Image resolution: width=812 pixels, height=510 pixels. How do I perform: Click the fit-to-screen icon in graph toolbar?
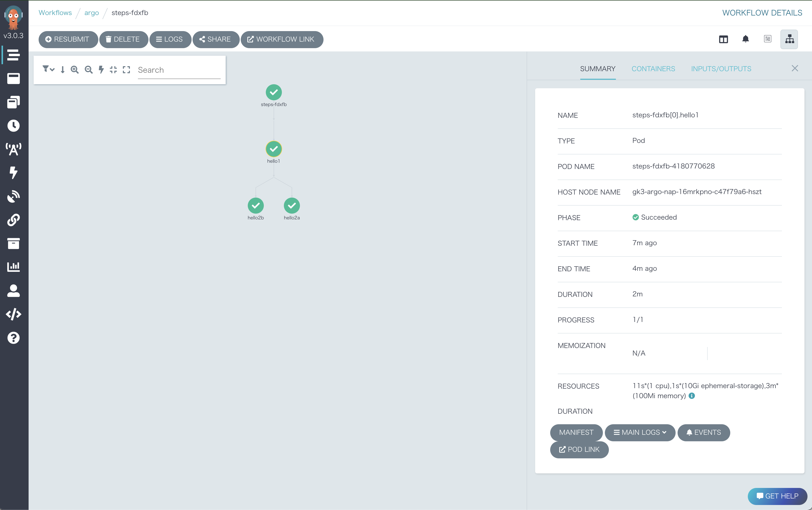113,70
